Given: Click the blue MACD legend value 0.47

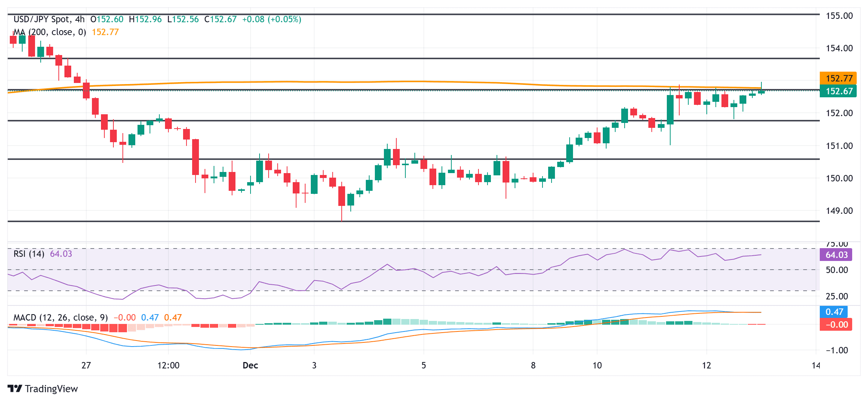Looking at the screenshot, I should pos(150,318).
